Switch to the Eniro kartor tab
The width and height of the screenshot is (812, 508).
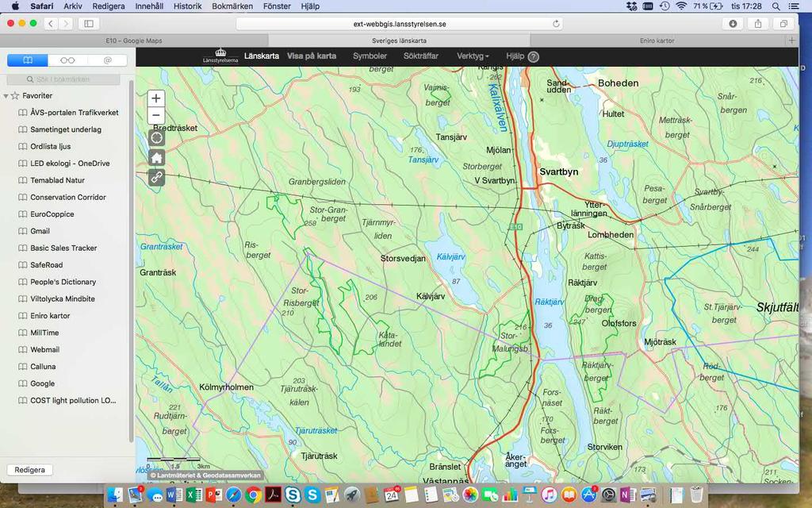pos(657,40)
